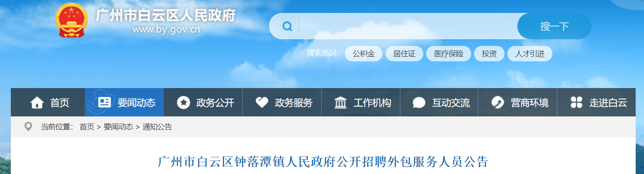644x174 pixels.
Task: Go to 要闻动态 in the breadcrumb
Action: coord(118,127)
